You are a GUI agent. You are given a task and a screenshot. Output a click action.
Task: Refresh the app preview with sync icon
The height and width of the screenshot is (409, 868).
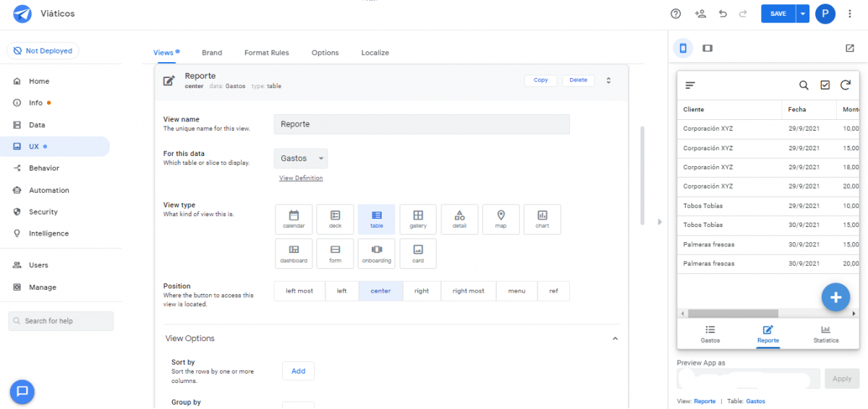coord(845,85)
